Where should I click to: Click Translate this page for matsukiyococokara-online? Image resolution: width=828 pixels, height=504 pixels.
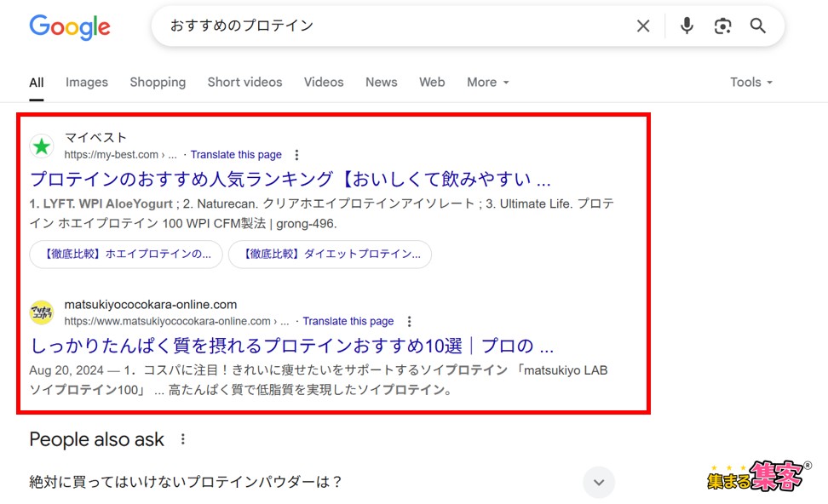pyautogui.click(x=348, y=321)
